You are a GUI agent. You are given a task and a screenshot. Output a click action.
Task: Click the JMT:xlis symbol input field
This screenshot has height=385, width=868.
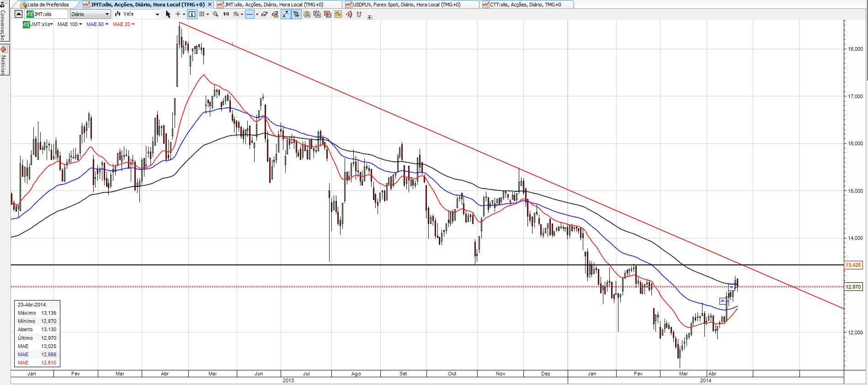[47, 14]
